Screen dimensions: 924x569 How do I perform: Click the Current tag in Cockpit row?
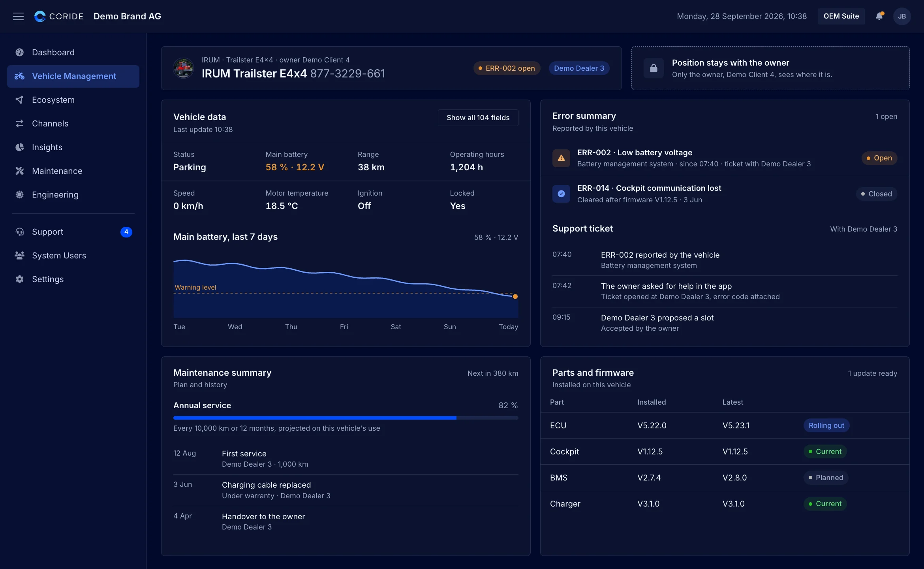tap(825, 451)
